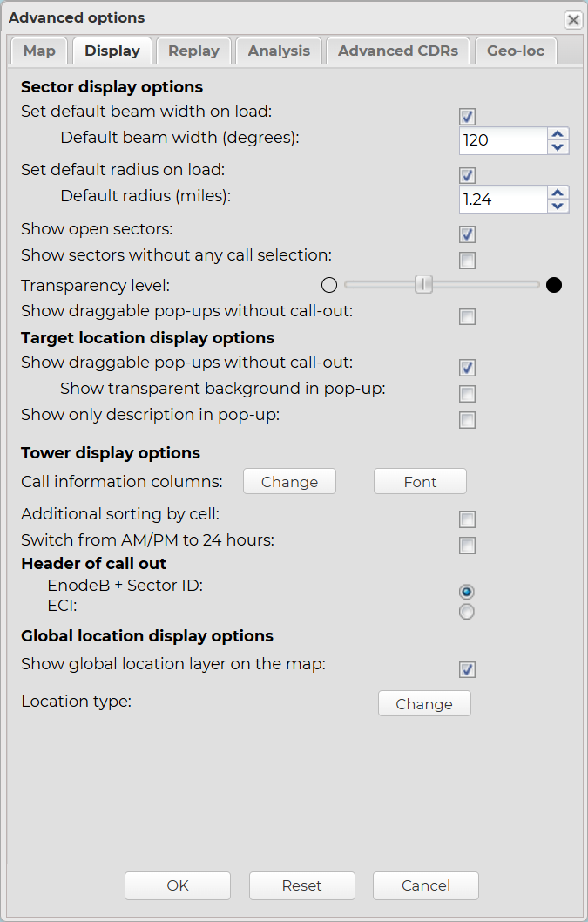The image size is (588, 922).
Task: Open the Font settings button
Action: 420,482
